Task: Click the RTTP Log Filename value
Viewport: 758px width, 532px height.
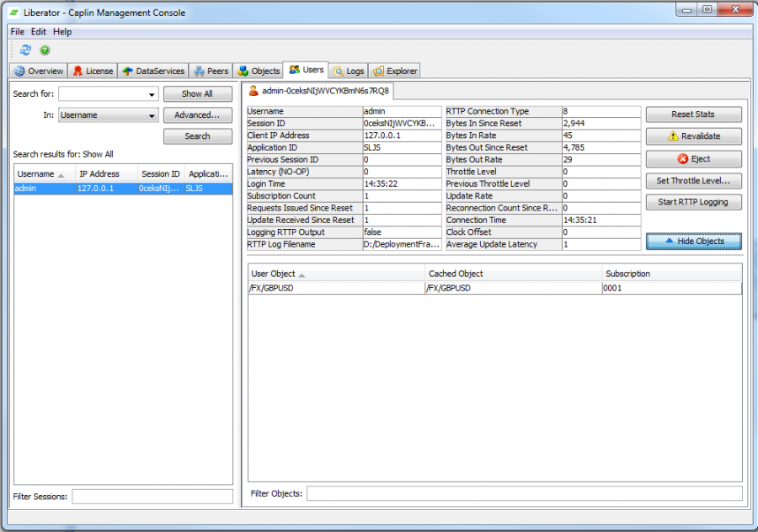Action: [403, 244]
